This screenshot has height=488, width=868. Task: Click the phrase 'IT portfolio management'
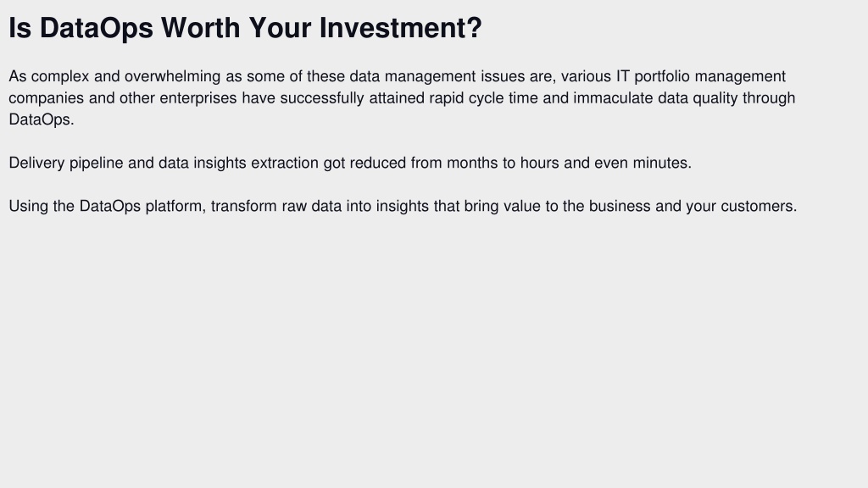click(701, 76)
